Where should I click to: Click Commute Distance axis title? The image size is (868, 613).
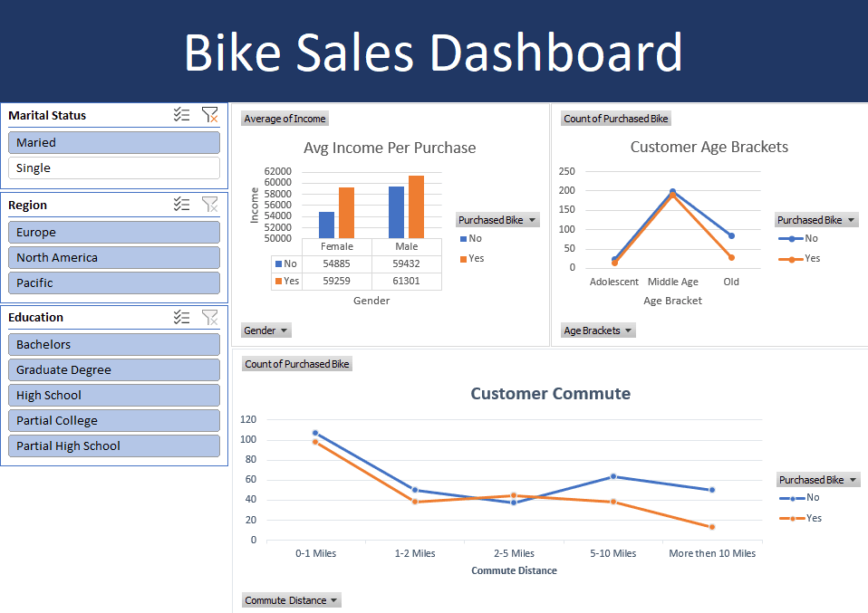pyautogui.click(x=515, y=570)
